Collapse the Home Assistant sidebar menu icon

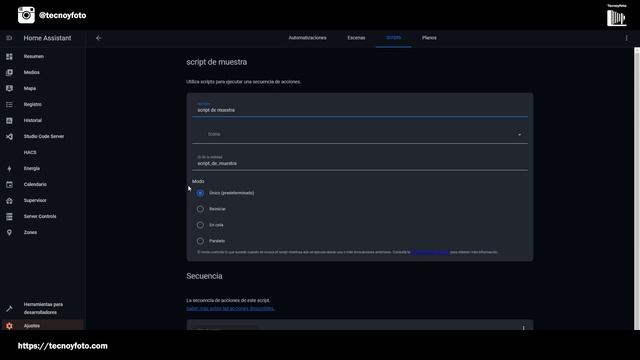point(9,38)
